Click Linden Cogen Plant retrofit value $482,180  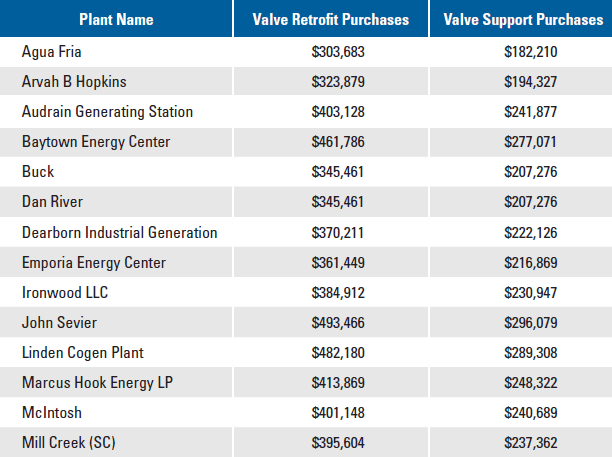tap(331, 352)
